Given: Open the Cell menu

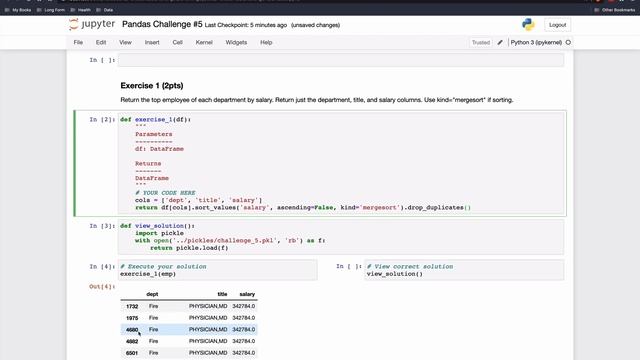Looking at the screenshot, I should (177, 42).
